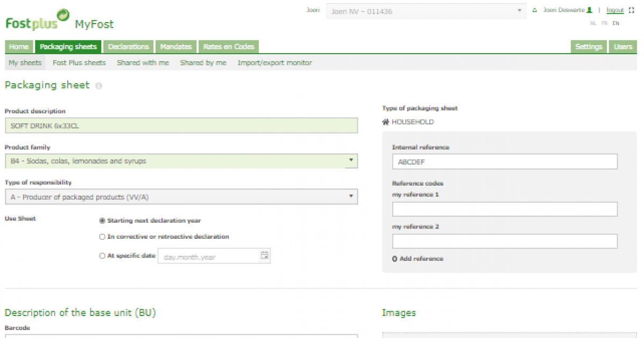Open the Rates en Codes tab
The height and width of the screenshot is (338, 644).
click(229, 47)
